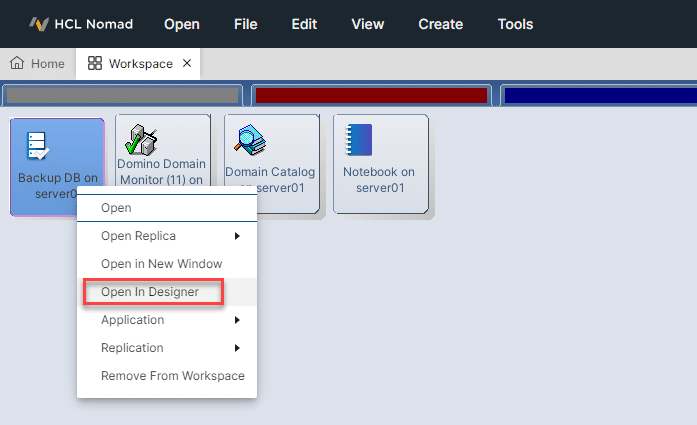This screenshot has width=697, height=425.
Task: Switch to the dark red workspace page tab
Action: [x=371, y=95]
